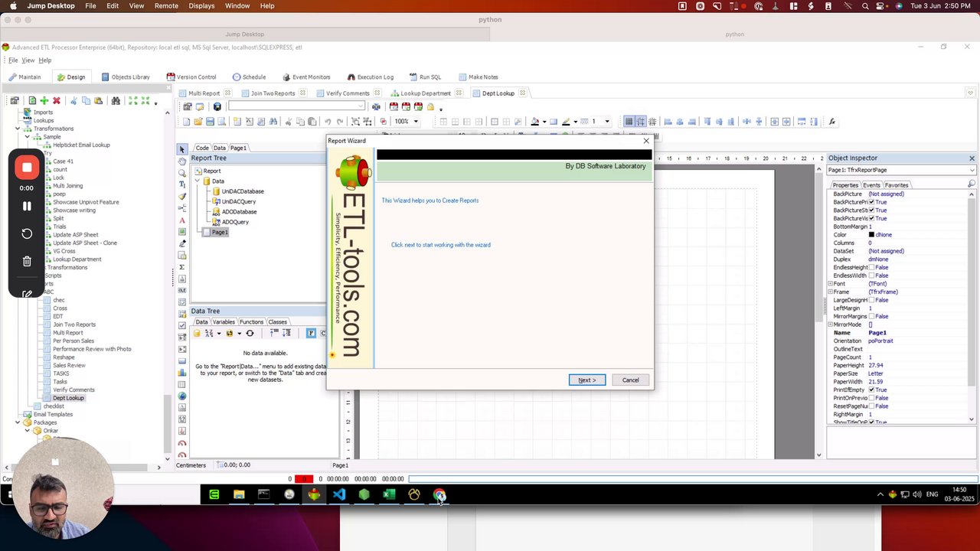Open the Schedule tab

[x=250, y=77]
